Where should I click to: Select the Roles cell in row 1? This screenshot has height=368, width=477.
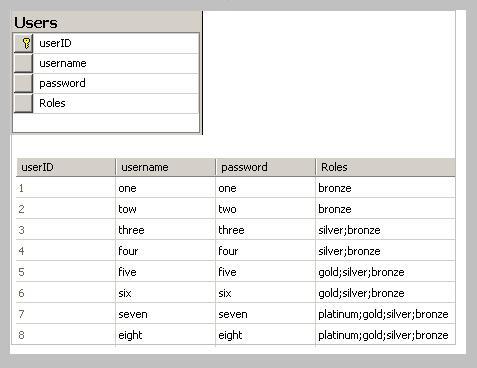click(x=385, y=188)
